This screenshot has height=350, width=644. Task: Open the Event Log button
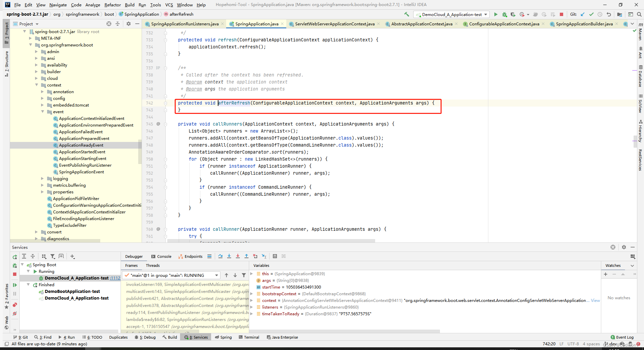622,337
